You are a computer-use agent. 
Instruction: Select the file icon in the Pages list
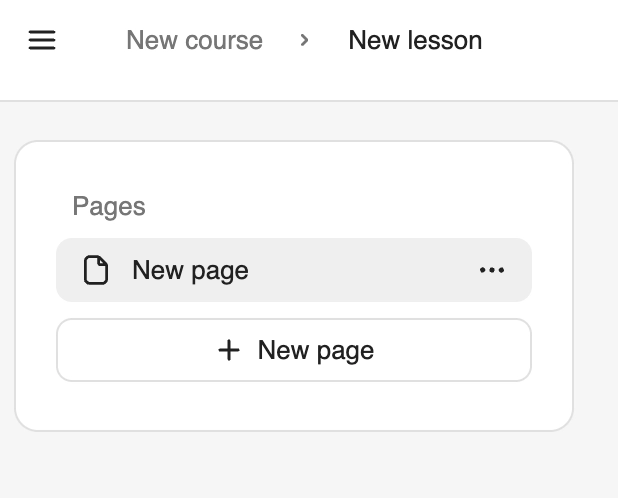[96, 270]
